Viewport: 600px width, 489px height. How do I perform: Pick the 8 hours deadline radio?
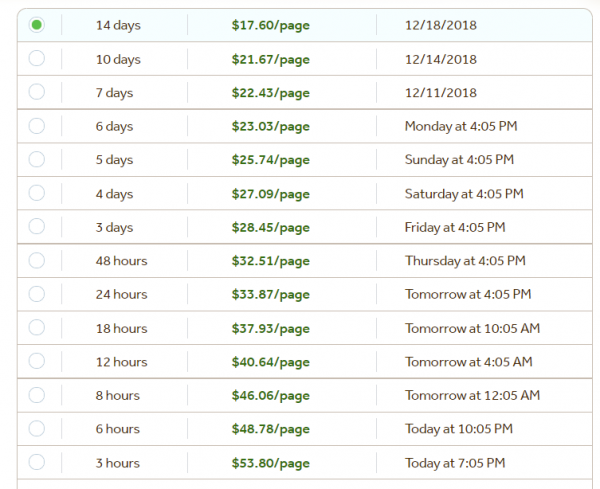(x=37, y=395)
